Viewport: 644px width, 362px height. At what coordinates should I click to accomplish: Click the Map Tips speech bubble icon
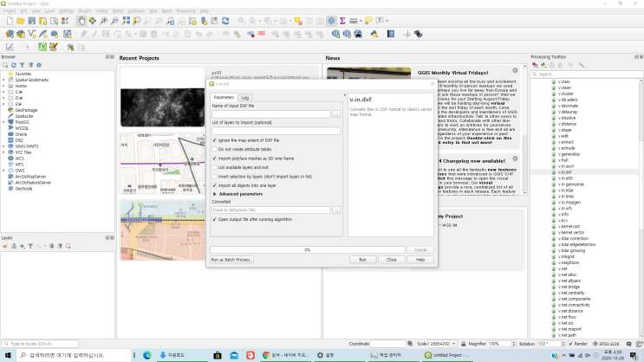[x=368, y=21]
